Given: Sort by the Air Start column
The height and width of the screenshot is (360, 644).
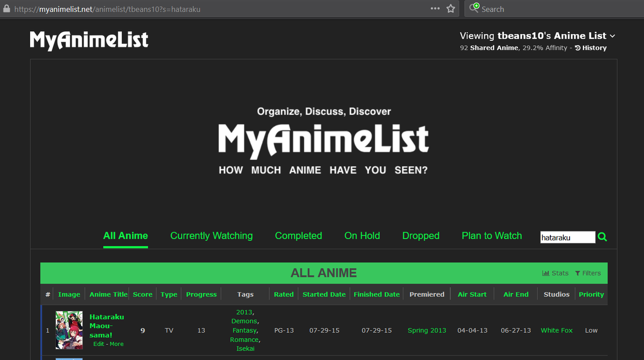Looking at the screenshot, I should [472, 295].
